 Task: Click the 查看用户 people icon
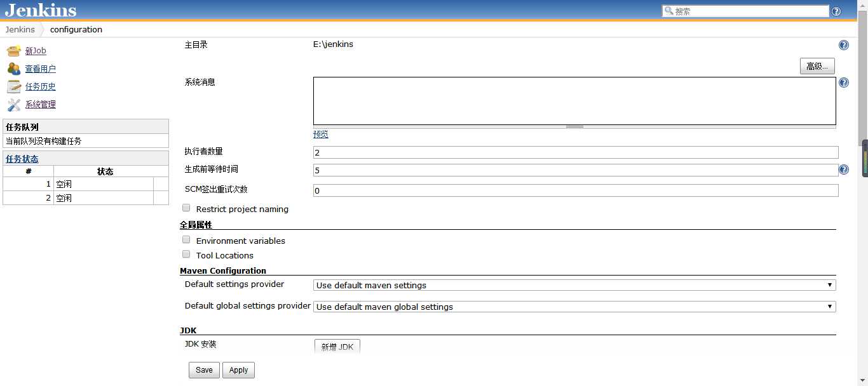pyautogui.click(x=14, y=69)
